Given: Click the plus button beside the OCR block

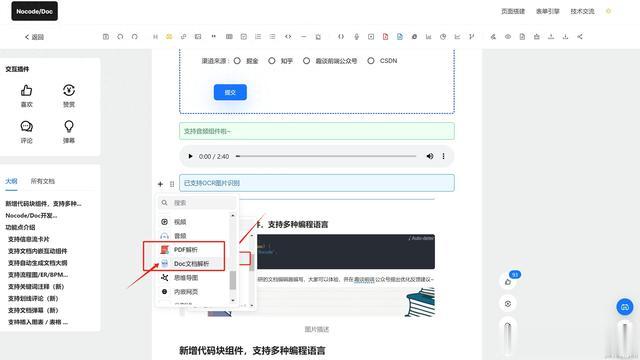Looking at the screenshot, I should point(160,184).
